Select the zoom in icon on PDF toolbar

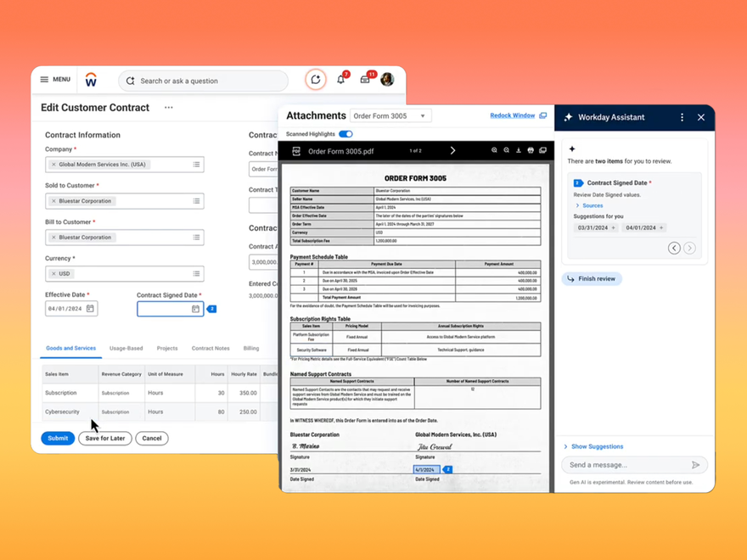[x=495, y=148]
